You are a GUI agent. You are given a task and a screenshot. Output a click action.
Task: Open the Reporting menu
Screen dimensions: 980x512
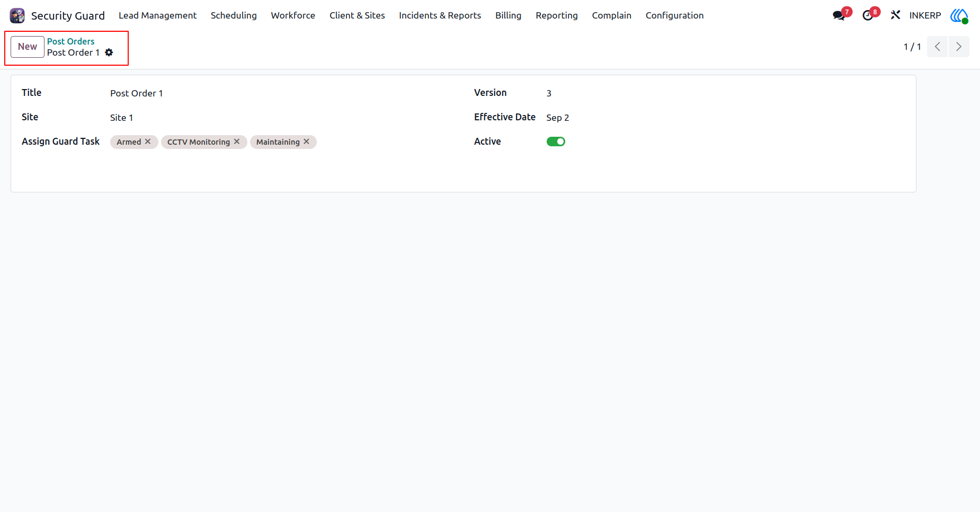(x=556, y=15)
